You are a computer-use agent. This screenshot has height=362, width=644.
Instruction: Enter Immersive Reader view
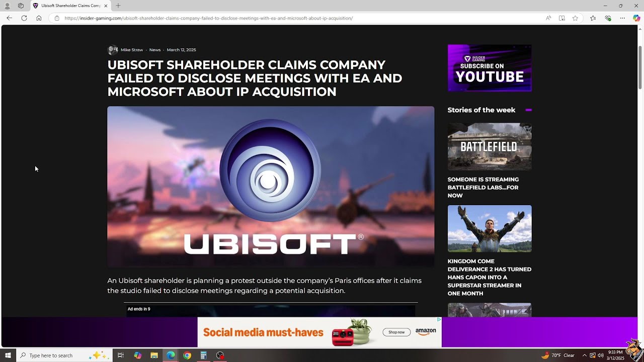(x=561, y=18)
